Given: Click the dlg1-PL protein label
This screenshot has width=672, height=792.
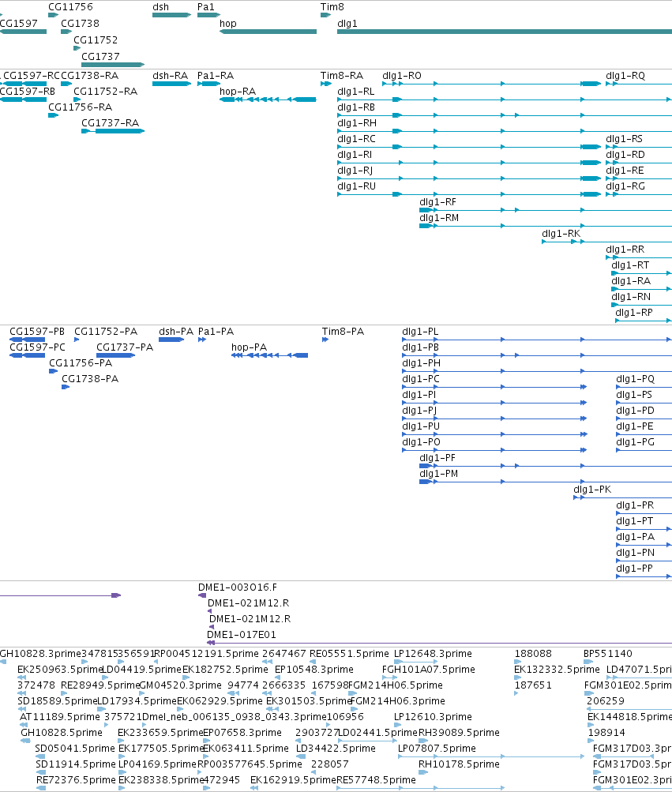Looking at the screenshot, I should (x=420, y=332).
